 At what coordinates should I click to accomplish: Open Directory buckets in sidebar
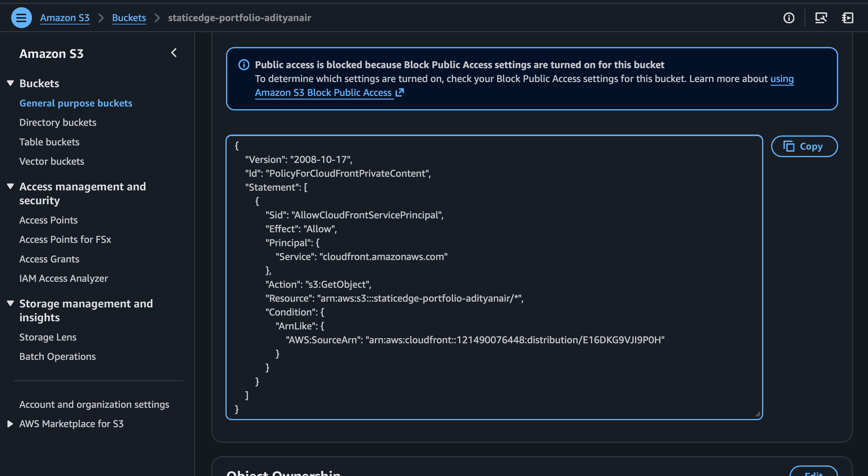tap(58, 122)
